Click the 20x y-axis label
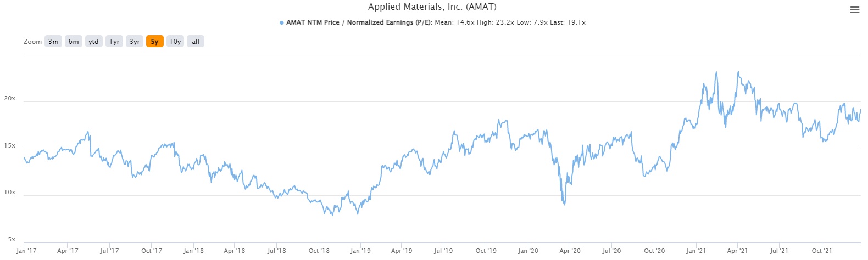 coord(10,99)
